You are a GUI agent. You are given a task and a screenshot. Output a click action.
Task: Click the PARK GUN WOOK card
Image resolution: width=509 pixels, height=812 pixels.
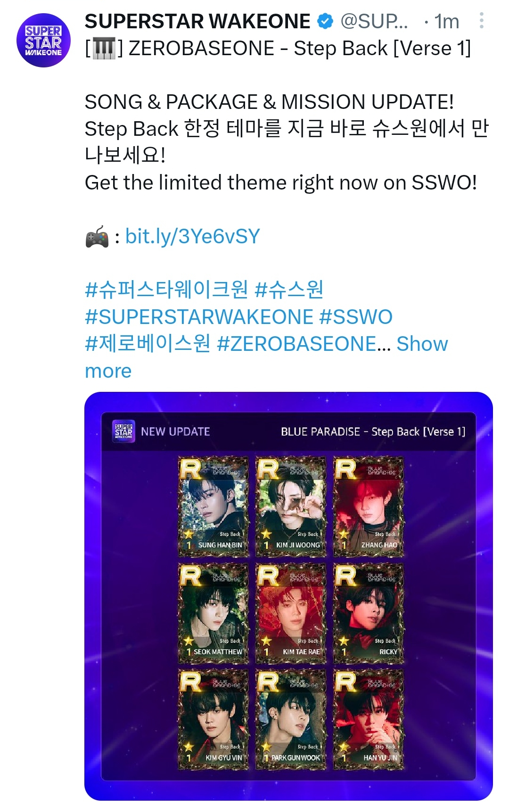pos(291,720)
